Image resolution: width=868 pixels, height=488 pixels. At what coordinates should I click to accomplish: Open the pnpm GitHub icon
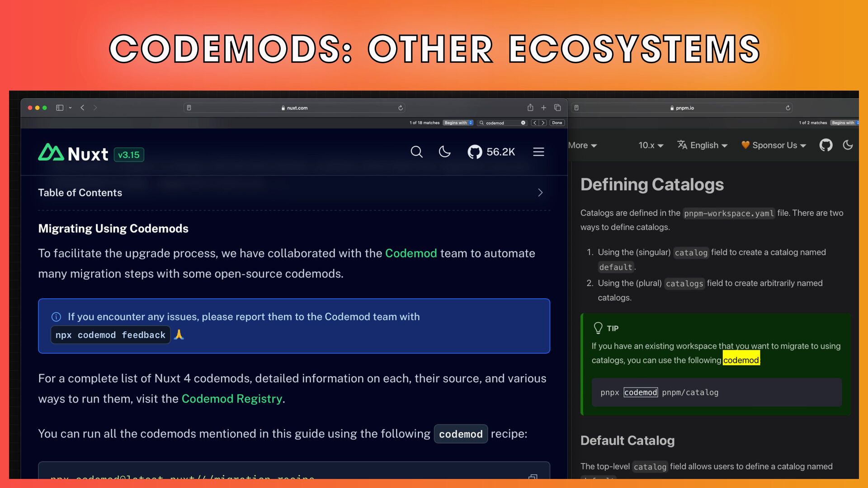click(826, 145)
